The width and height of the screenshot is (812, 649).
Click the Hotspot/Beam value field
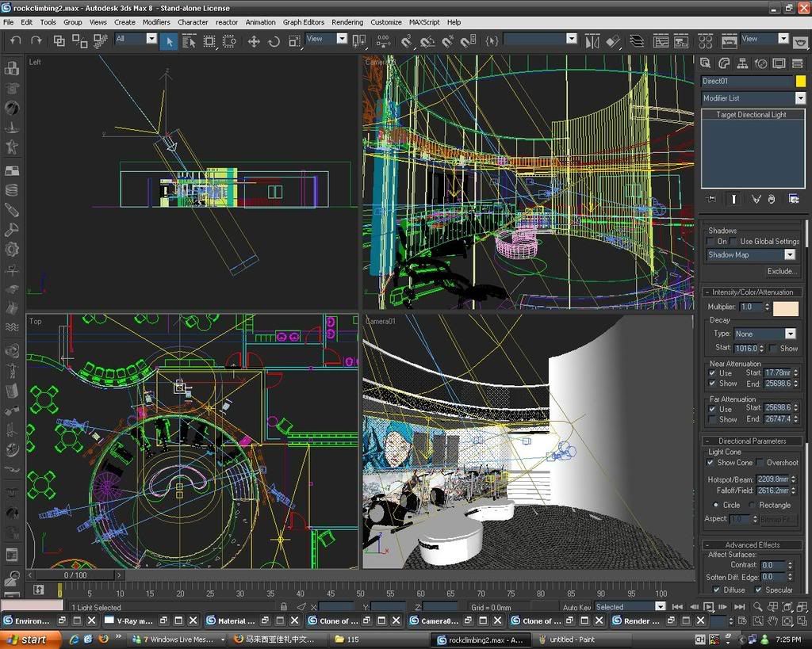click(772, 479)
